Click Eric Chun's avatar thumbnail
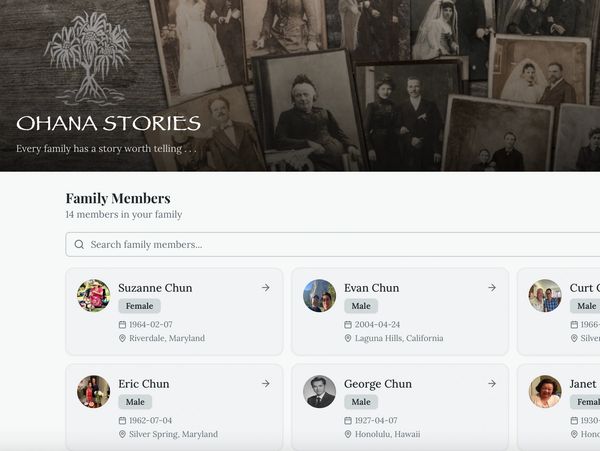The image size is (600, 451). (93, 392)
